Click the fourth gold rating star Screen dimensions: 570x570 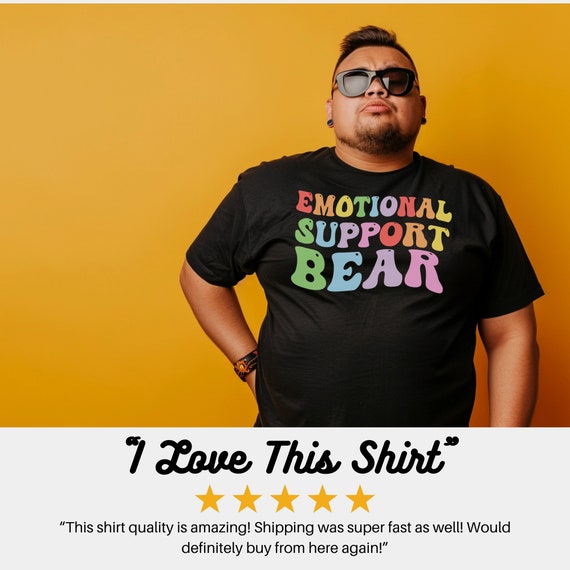(322, 499)
